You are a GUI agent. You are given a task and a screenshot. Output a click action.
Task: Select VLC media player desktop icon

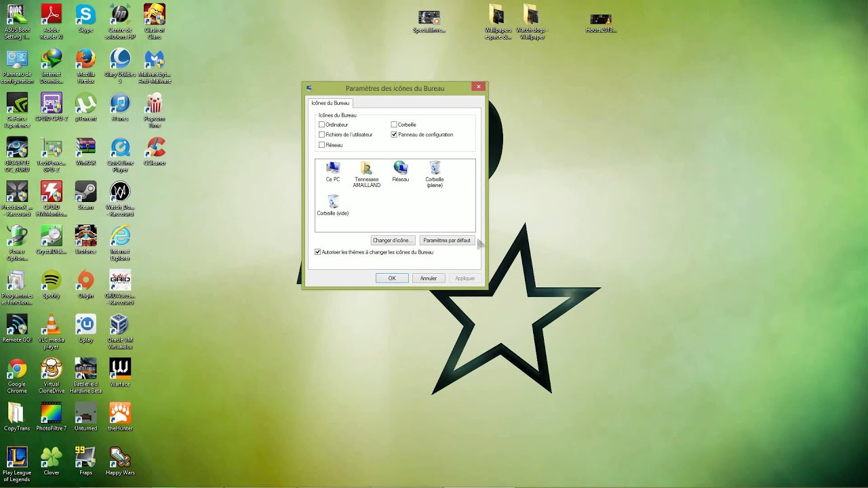point(52,331)
